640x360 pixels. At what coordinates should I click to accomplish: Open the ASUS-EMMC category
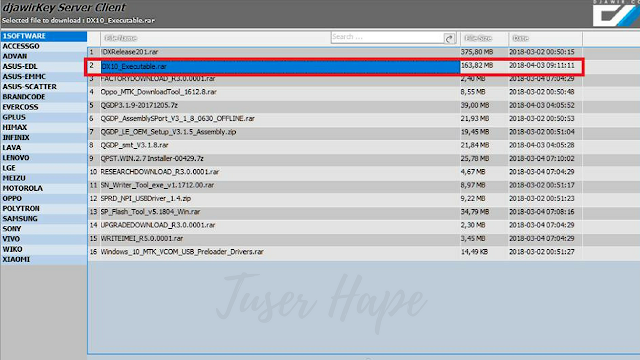44,77
